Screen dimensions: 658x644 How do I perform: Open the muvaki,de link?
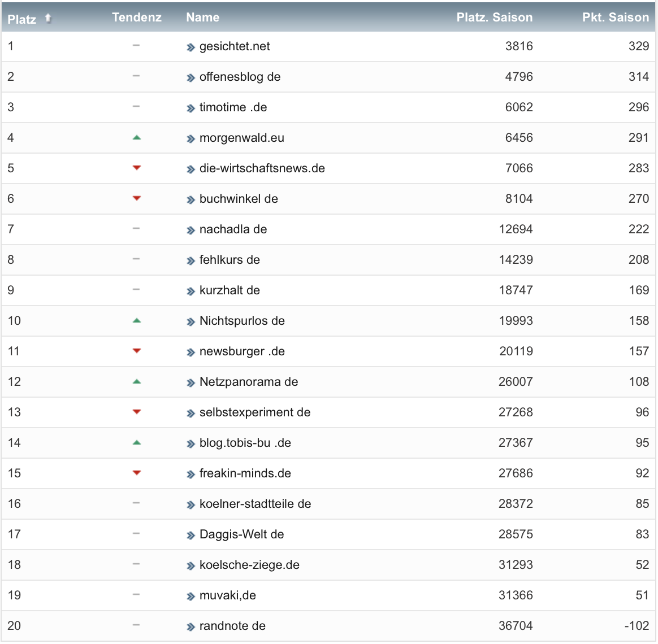227,595
